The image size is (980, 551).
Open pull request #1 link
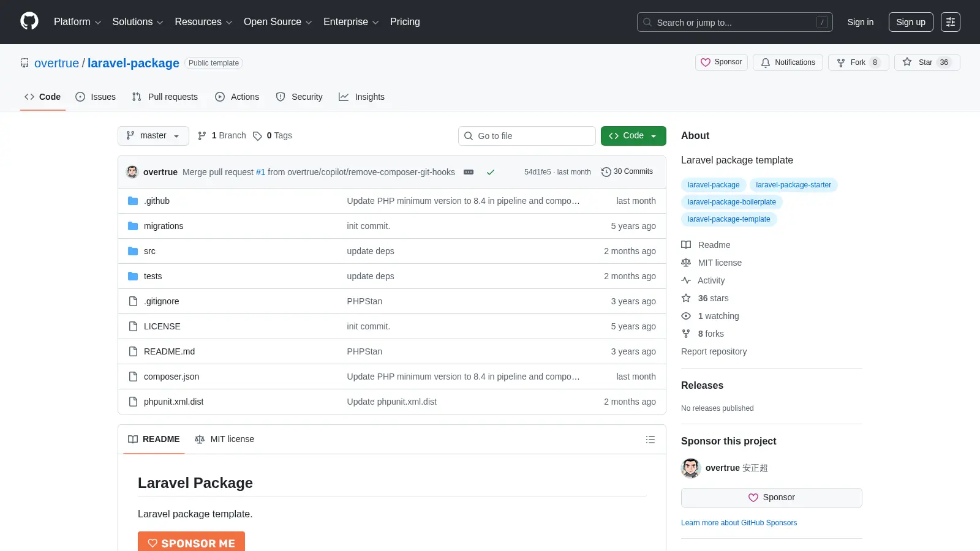tap(260, 172)
